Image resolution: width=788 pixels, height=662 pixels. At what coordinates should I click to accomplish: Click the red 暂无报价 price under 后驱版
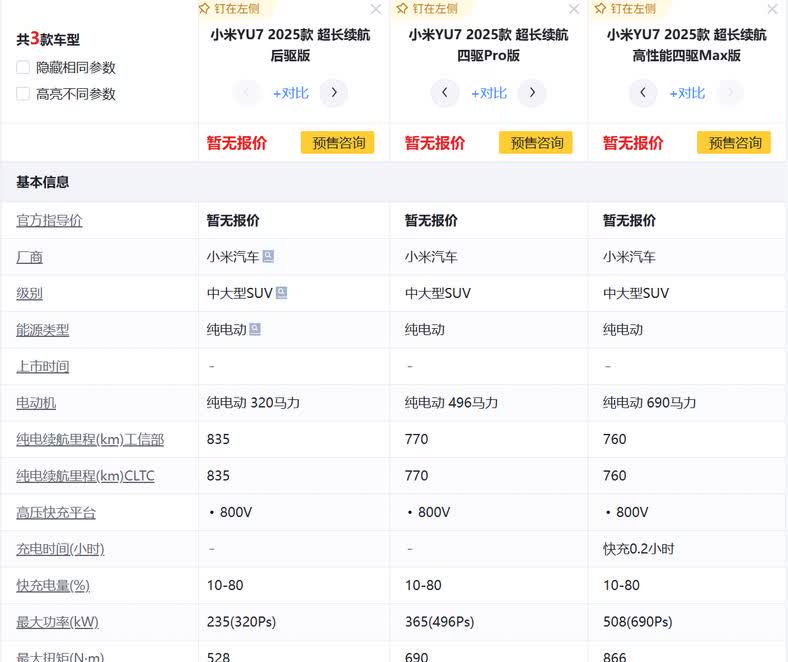pyautogui.click(x=237, y=143)
